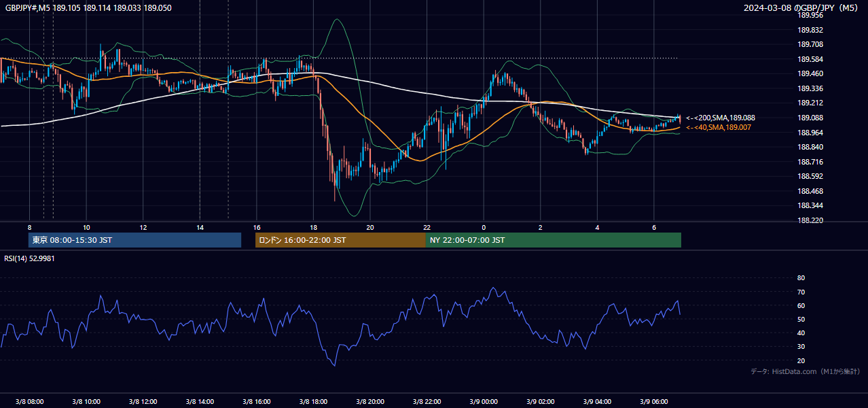This screenshot has height=408, width=868.
Task: Click the time axis label 3/8 16:00
Action: pyautogui.click(x=257, y=401)
